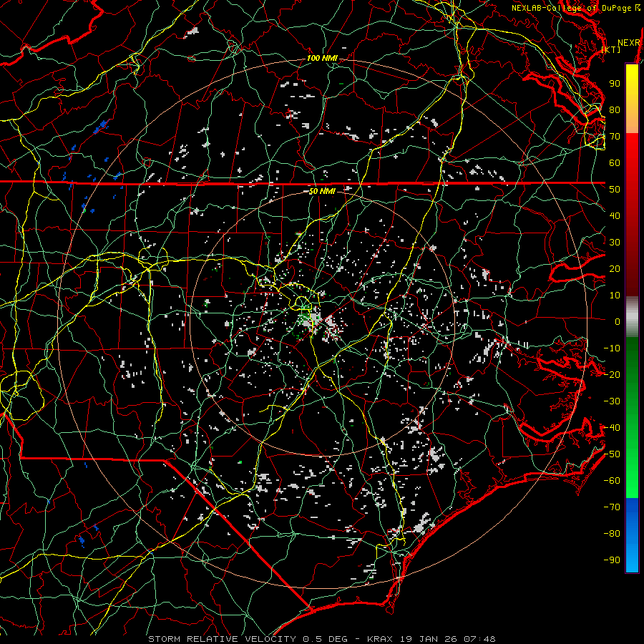644x644 pixels.
Task: Click the positive 70 value on velocity scale
Action: tap(615, 137)
